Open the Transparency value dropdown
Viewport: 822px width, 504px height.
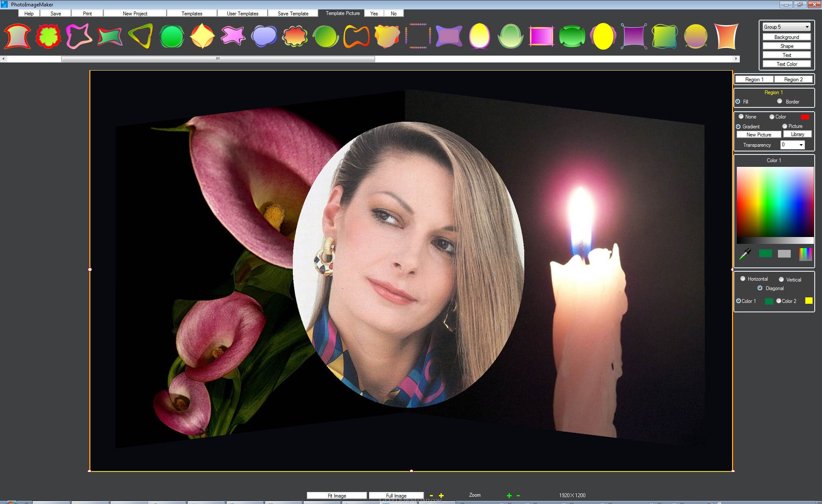tap(792, 145)
